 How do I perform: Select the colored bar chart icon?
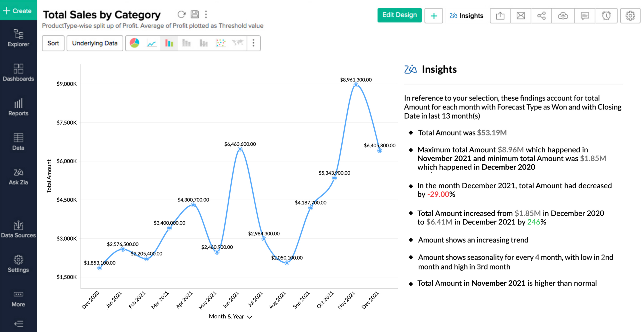[x=169, y=43]
